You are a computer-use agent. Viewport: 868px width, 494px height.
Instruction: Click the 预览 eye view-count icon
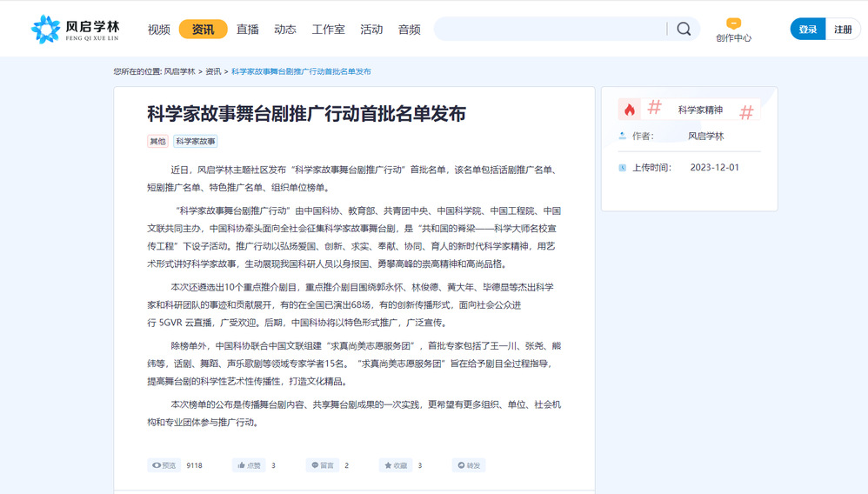[x=164, y=465]
